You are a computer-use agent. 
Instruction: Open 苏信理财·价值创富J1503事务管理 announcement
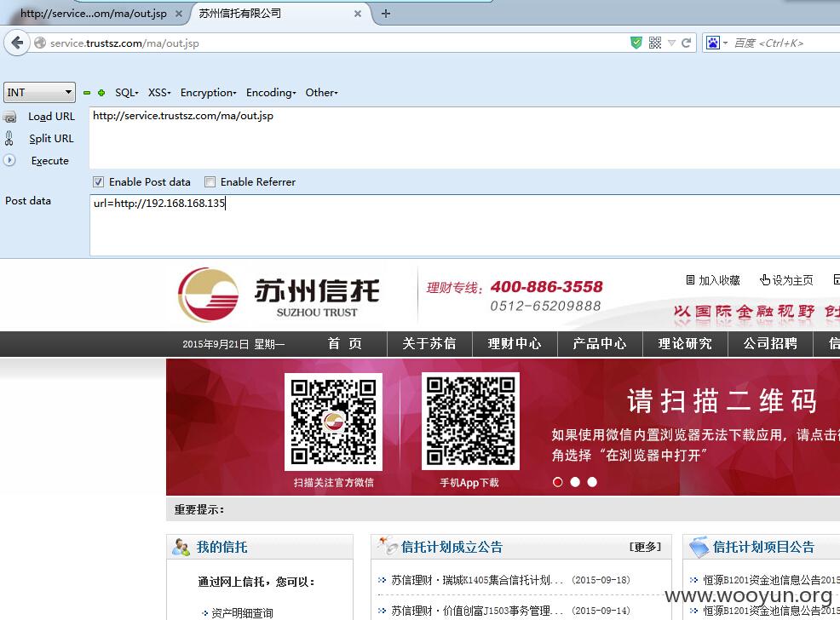tap(477, 611)
